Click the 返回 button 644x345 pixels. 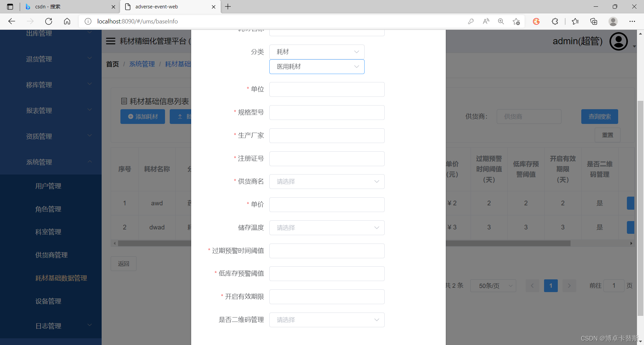123,264
